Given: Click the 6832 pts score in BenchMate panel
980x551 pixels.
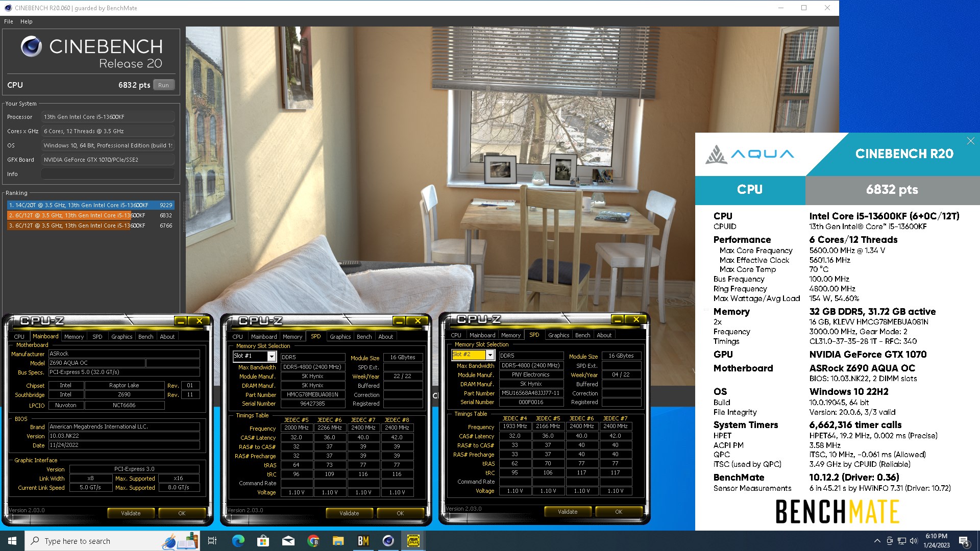Looking at the screenshot, I should 892,190.
